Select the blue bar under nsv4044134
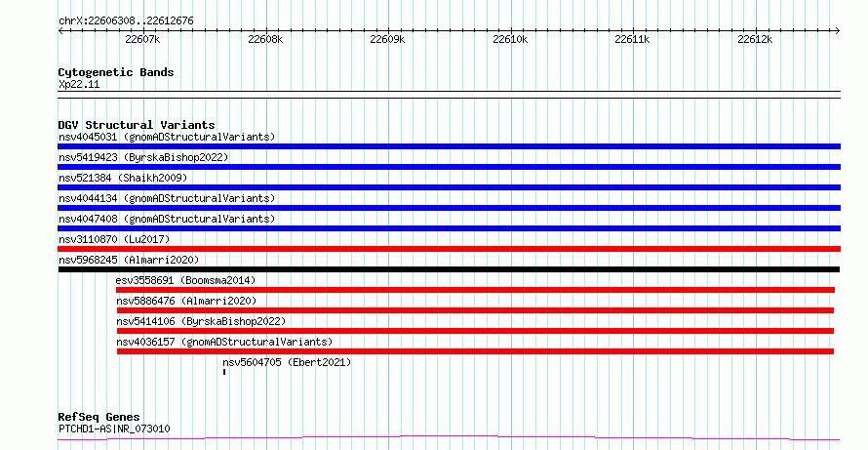This screenshot has height=450, width=868. 449,208
